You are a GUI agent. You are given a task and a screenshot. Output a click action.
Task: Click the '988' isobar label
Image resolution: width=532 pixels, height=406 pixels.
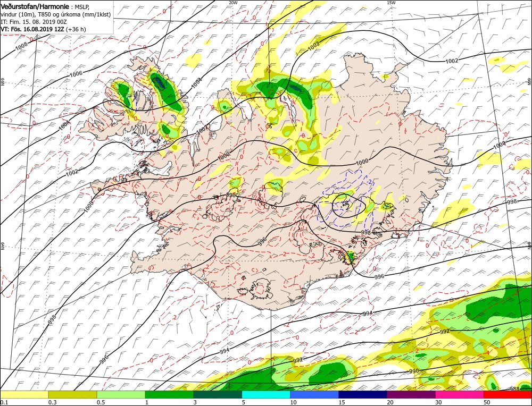(x=515, y=388)
